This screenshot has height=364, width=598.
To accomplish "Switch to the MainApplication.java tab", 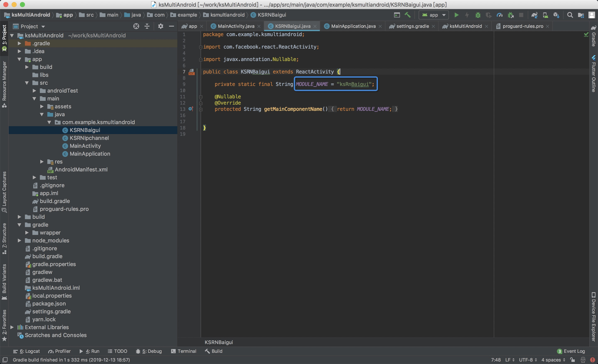I will pos(353,26).
